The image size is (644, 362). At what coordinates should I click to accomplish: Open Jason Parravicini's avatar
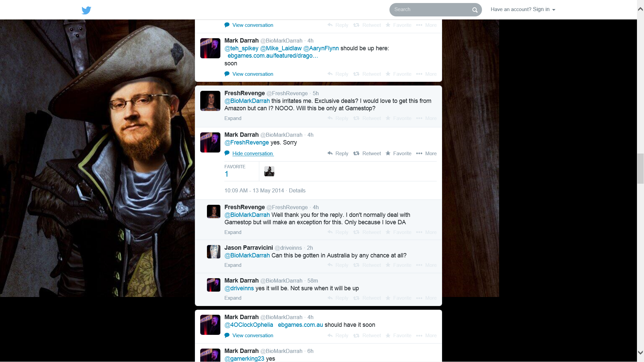pos(214,252)
